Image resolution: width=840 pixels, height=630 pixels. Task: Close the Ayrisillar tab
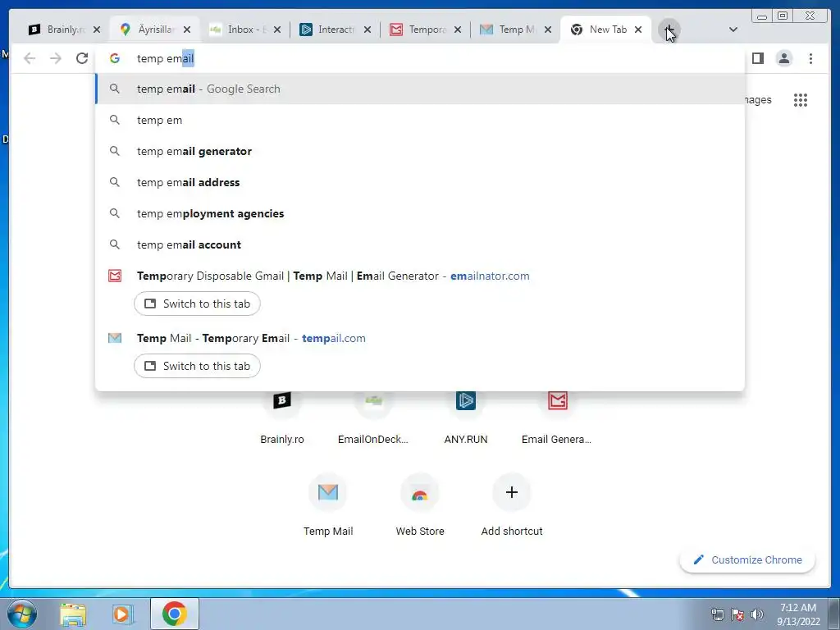click(x=187, y=30)
